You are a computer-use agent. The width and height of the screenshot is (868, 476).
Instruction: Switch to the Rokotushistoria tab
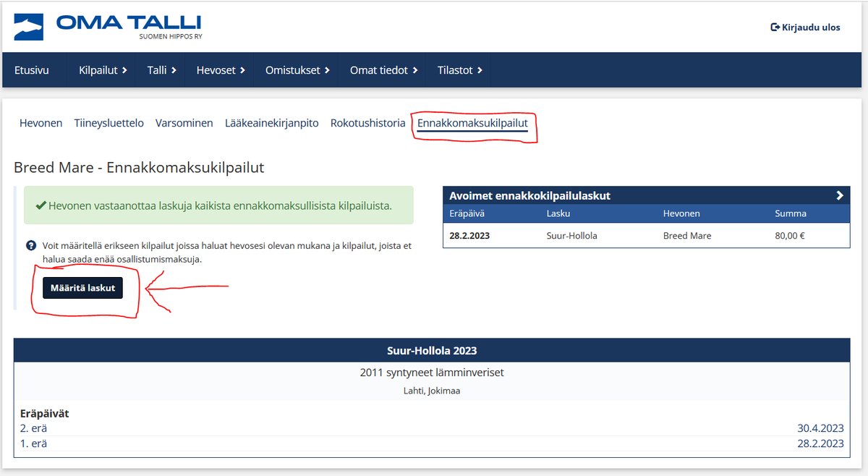(367, 123)
